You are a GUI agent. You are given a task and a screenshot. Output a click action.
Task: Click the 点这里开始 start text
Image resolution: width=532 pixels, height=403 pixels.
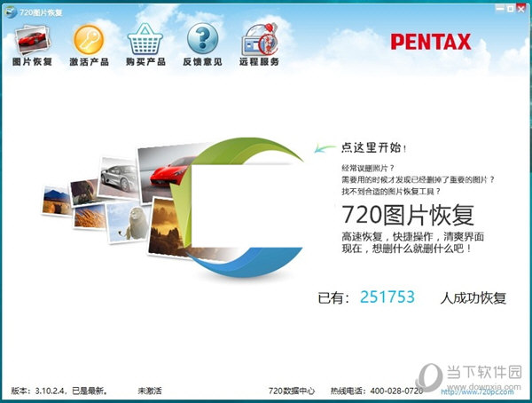click(373, 148)
